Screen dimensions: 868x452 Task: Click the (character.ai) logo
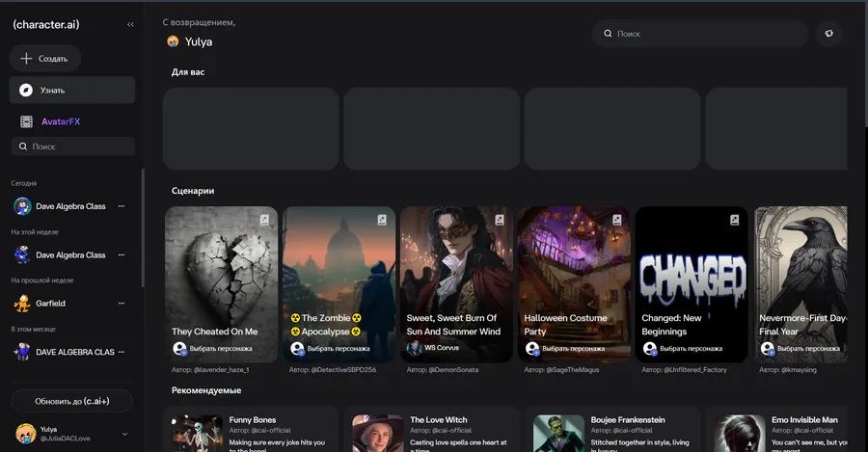[46, 24]
